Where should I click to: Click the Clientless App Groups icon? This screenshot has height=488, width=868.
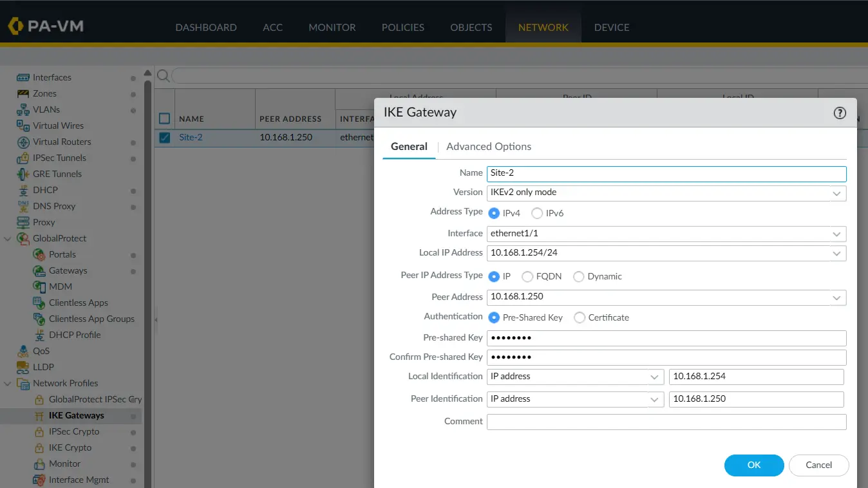click(x=39, y=319)
